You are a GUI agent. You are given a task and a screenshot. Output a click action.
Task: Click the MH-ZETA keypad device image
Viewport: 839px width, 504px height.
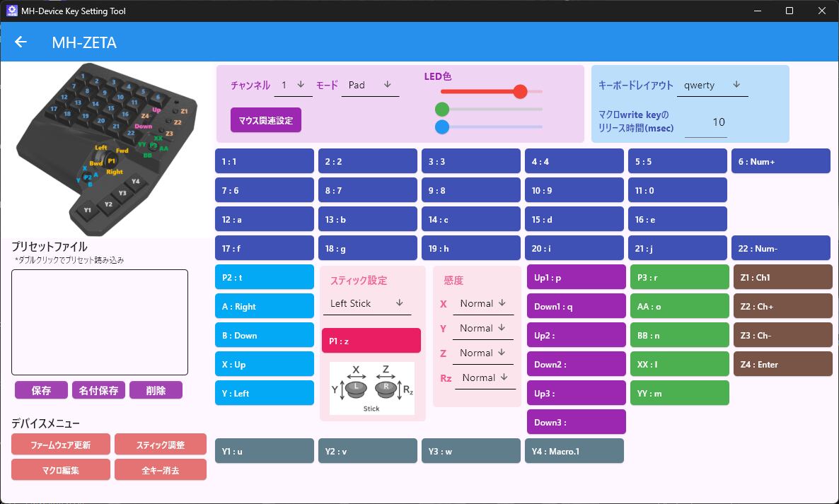click(107, 149)
